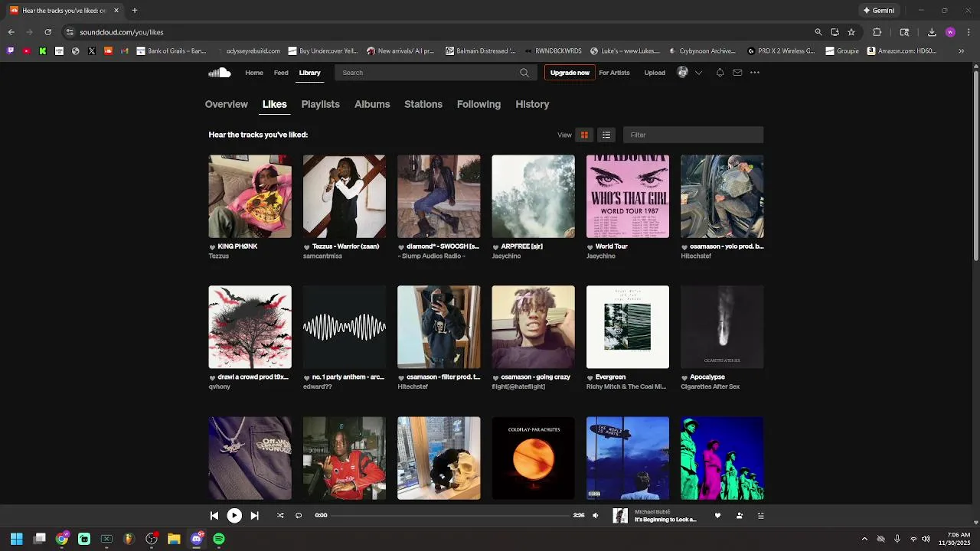Open the Library menu item
The image size is (980, 551).
click(309, 73)
